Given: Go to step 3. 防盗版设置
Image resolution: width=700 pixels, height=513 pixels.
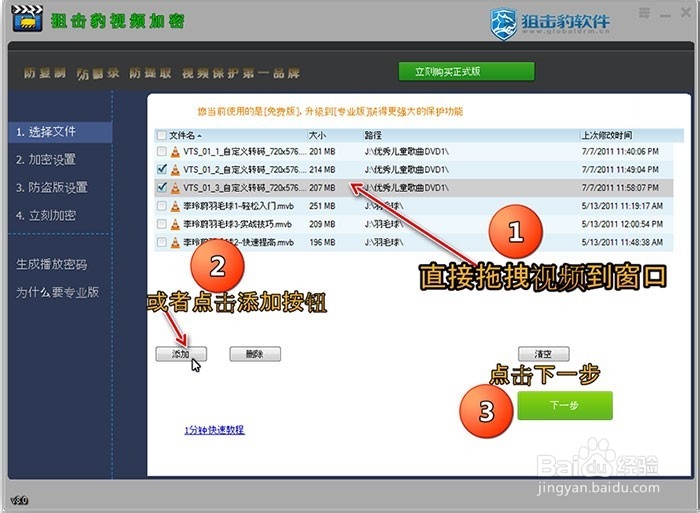Looking at the screenshot, I should pyautogui.click(x=52, y=188).
